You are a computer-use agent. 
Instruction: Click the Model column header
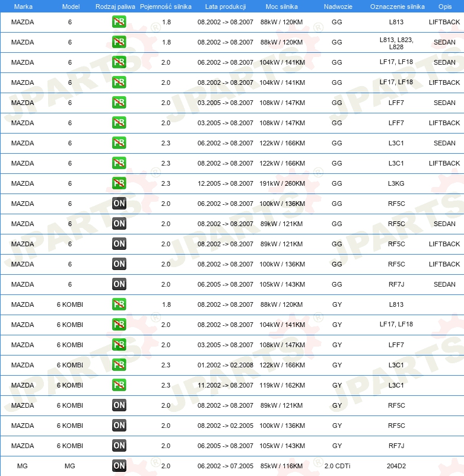(71, 7)
